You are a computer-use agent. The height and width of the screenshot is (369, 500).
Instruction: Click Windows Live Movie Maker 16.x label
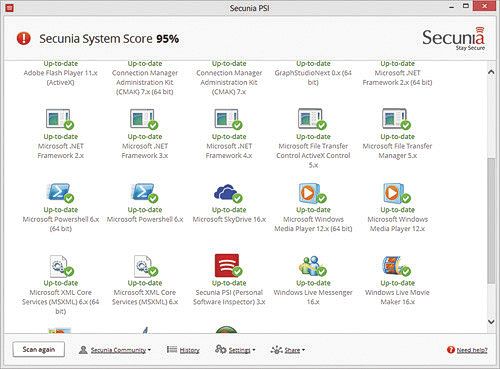tap(397, 297)
